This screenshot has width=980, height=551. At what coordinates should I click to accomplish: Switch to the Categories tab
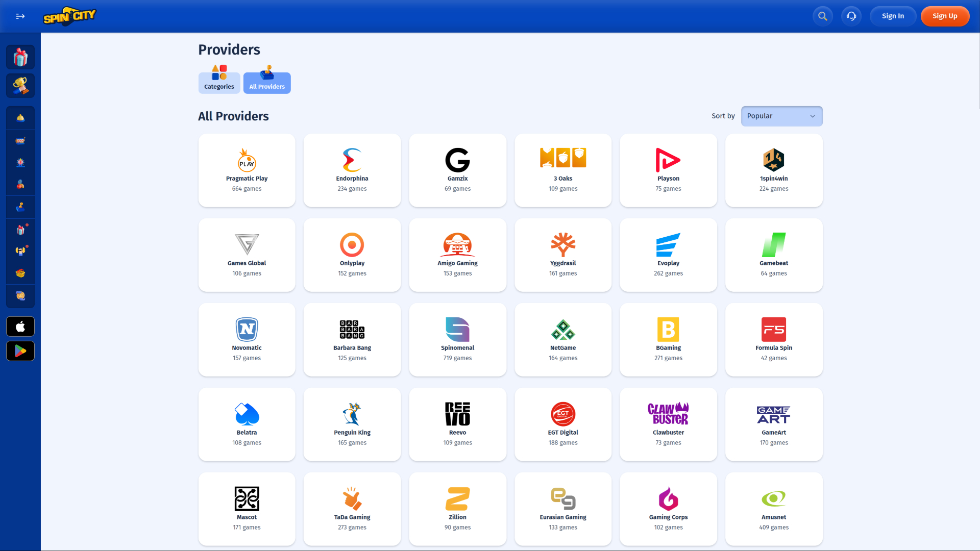(x=219, y=83)
